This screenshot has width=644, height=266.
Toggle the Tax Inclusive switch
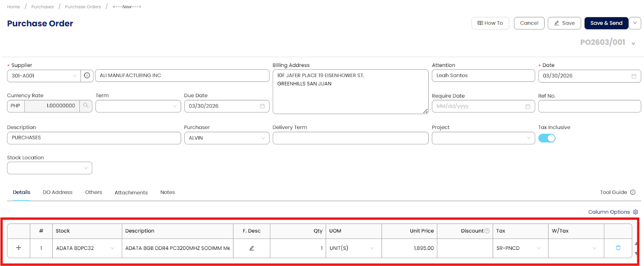(547, 138)
